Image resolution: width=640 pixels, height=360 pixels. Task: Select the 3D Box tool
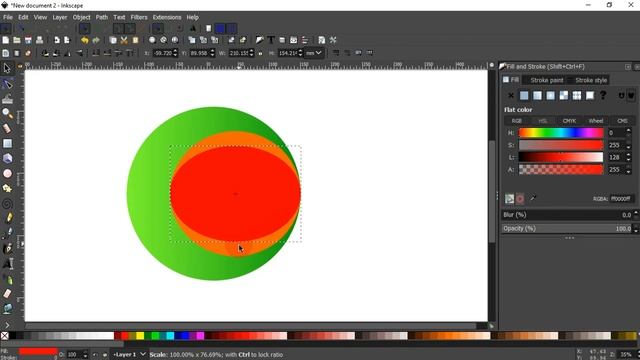7,158
